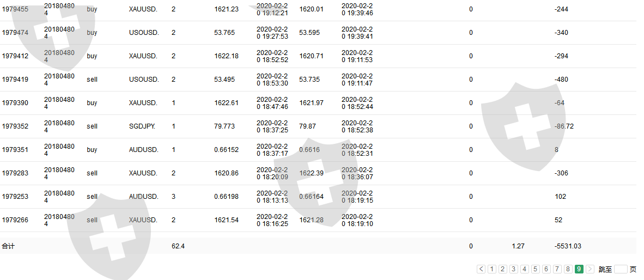Viewport: 644px width, 280px height.
Task: Click order number 1979419
Action: click(15, 80)
